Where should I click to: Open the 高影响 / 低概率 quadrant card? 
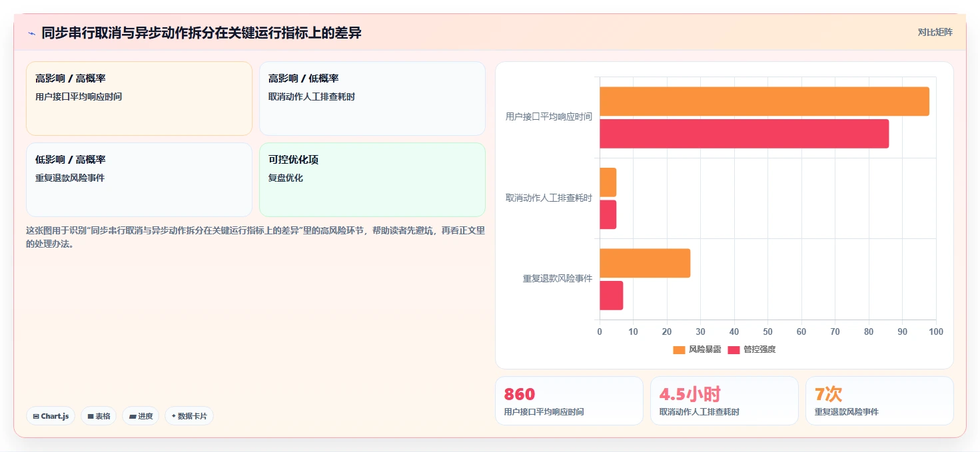point(372,99)
